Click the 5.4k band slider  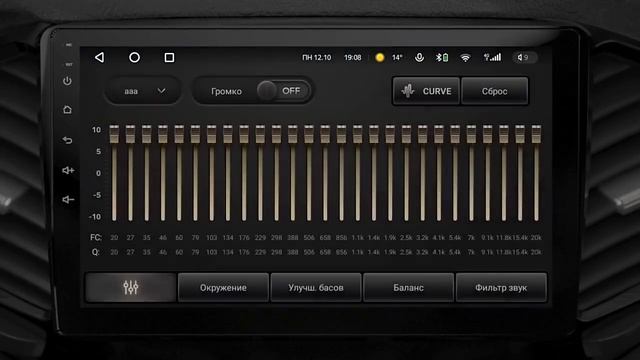point(455,173)
